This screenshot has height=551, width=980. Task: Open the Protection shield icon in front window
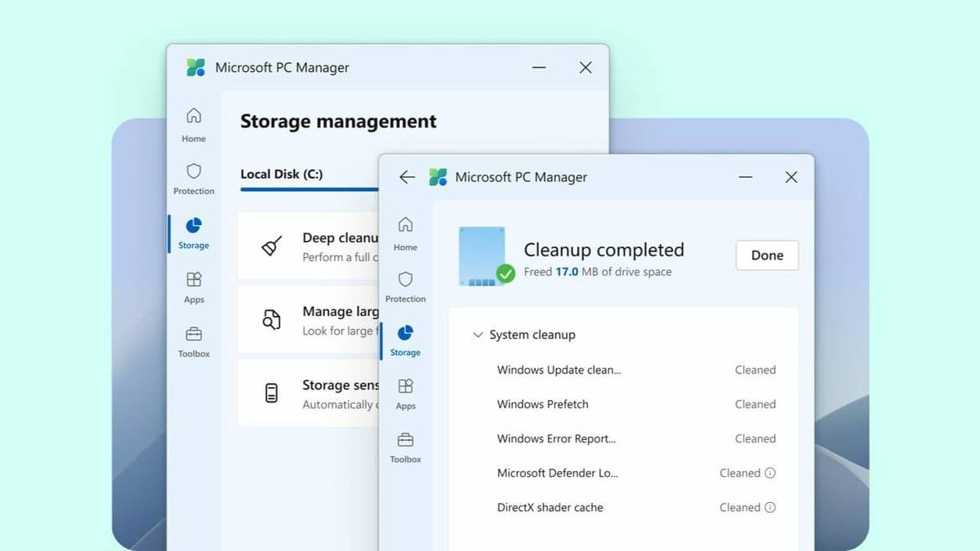405,278
